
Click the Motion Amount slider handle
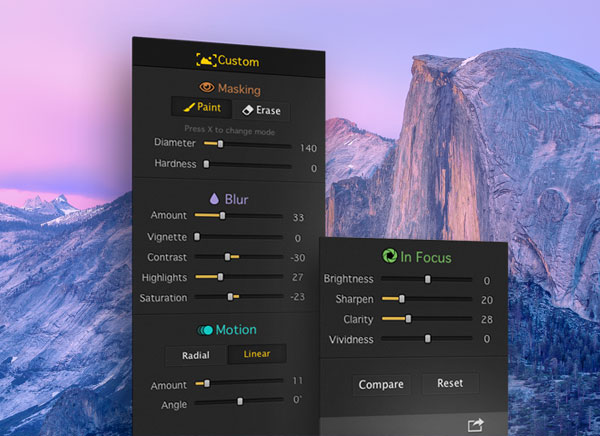[207, 383]
